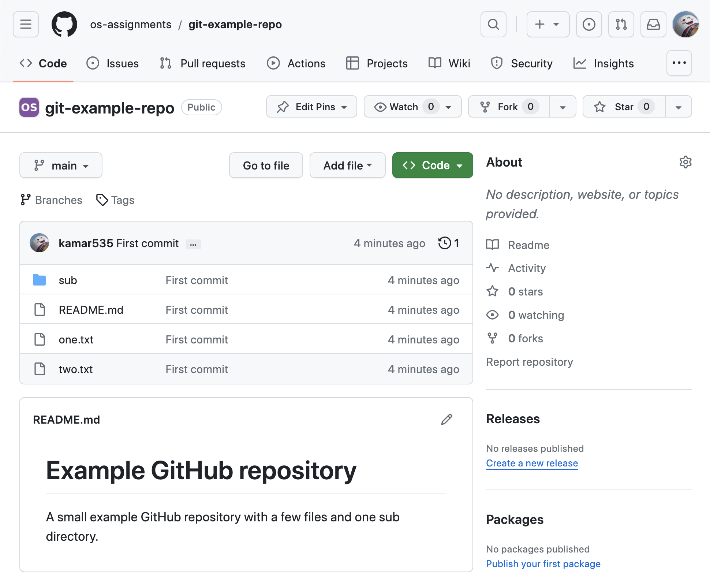Toggle Watch notifications dropdown
This screenshot has width=710, height=588.
pyautogui.click(x=449, y=107)
